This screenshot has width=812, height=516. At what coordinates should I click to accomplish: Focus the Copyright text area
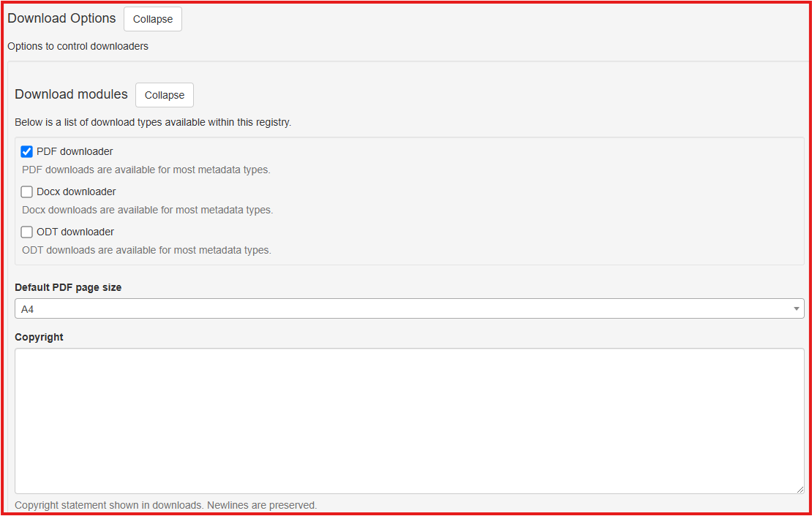409,420
